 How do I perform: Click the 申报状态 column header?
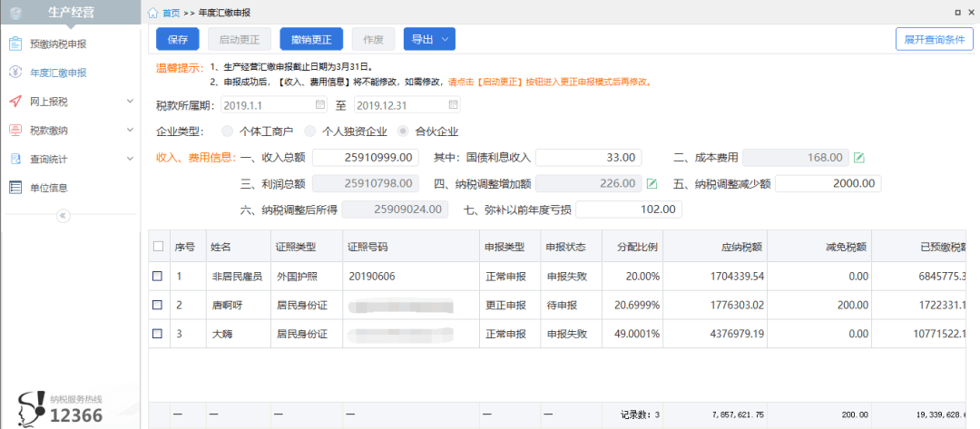point(571,247)
